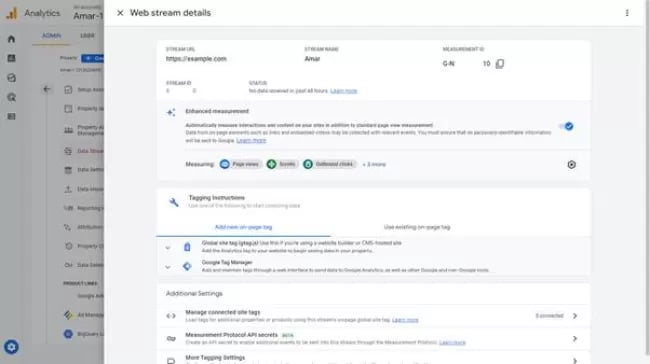This screenshot has height=364, width=650.
Task: Select the Scrolls chip
Action: click(282, 164)
